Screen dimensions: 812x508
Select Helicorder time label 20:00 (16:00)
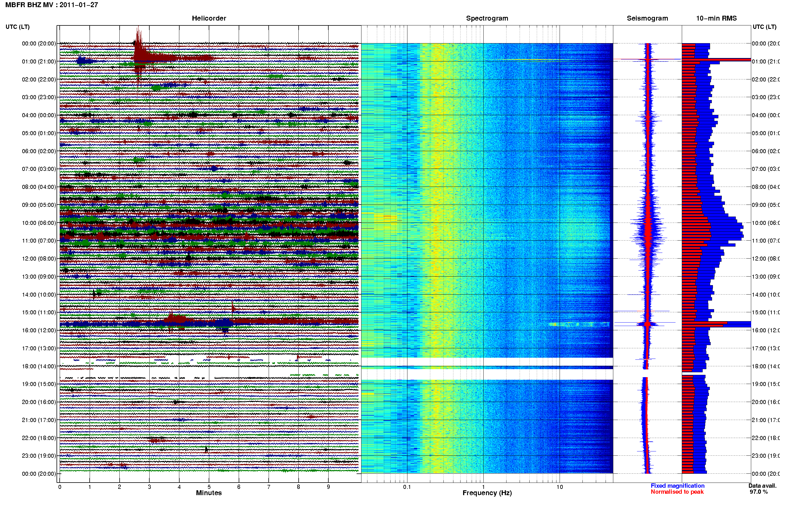(39, 402)
